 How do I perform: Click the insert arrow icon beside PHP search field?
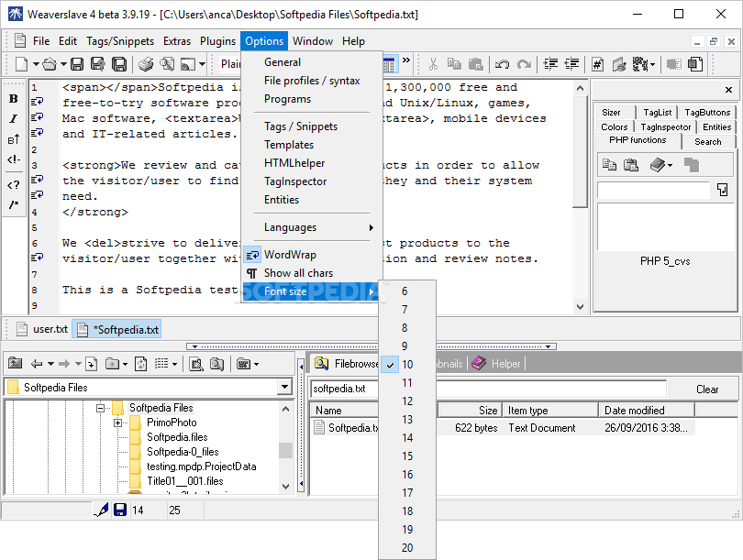[722, 190]
